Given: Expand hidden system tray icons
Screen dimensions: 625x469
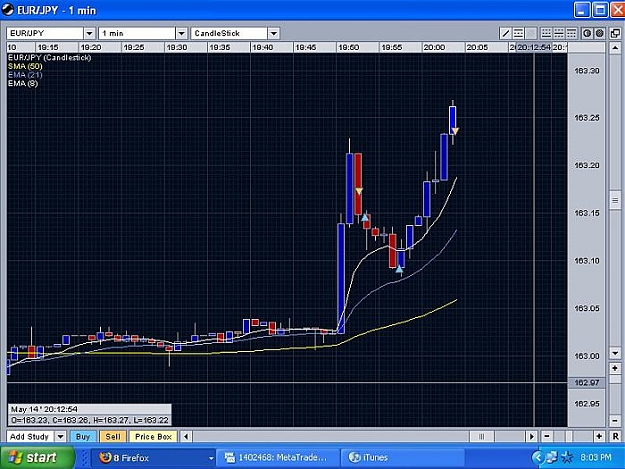Looking at the screenshot, I should point(538,457).
